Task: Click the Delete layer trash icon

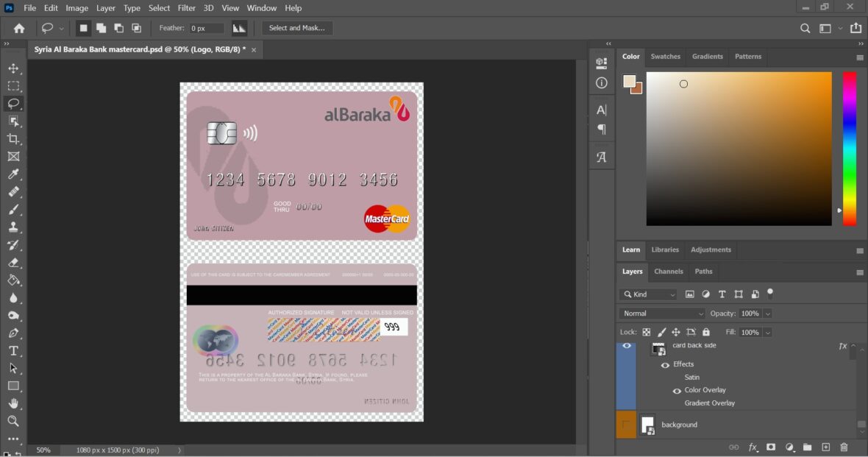Action: (x=843, y=447)
